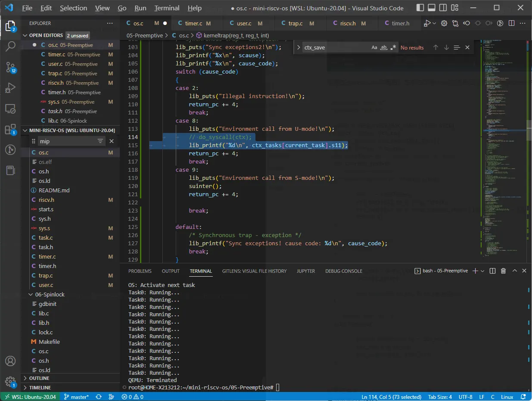Open the Search view in activity bar

[10, 46]
